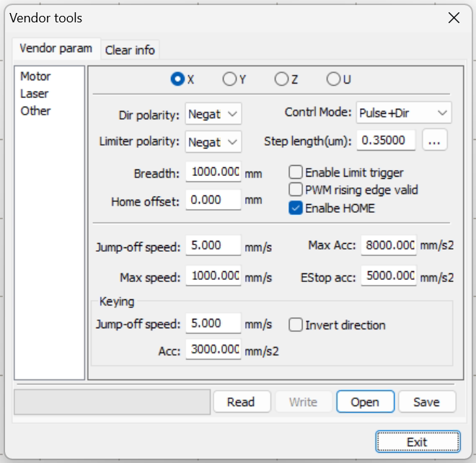Open the Dir polarity dropdown
Screen dimensions: 476x463
coord(213,114)
